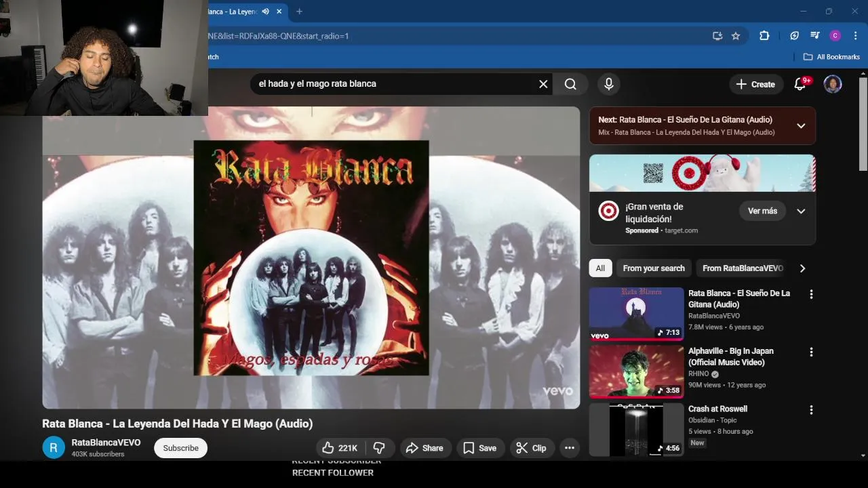This screenshot has width=868, height=488.
Task: Select the From RataBlancaVEVO chip
Action: 743,268
